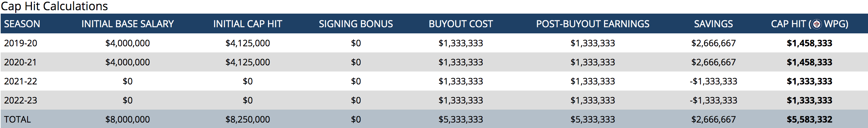The image size is (868, 128).
Task: Select the total cap hit value $5,583,332
Action: click(x=810, y=119)
